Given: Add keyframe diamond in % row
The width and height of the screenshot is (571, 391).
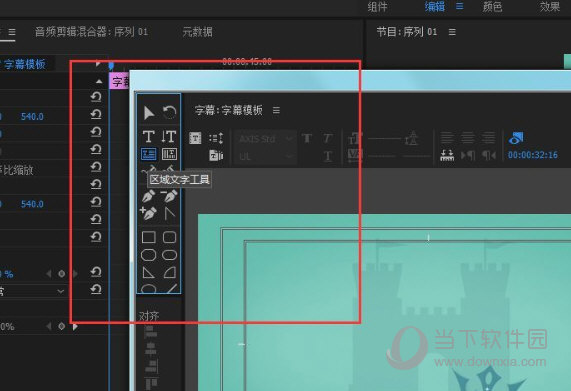Looking at the screenshot, I should 62,273.
